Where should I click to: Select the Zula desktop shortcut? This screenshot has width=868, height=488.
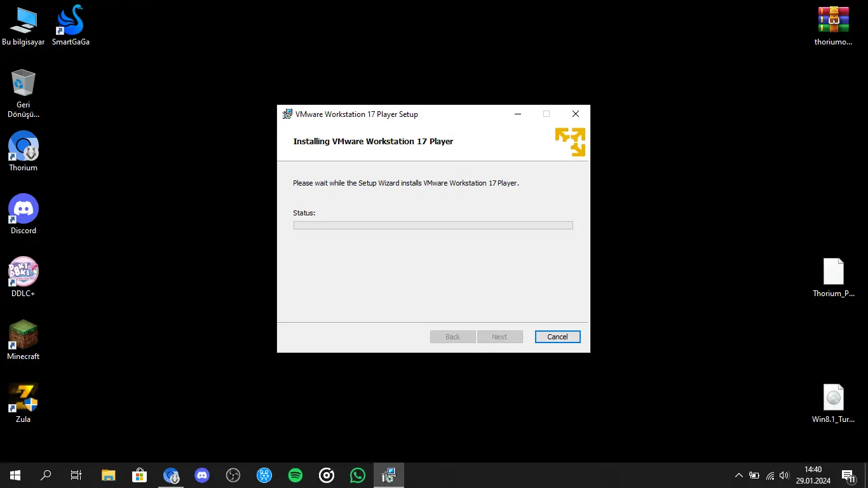pyautogui.click(x=24, y=403)
